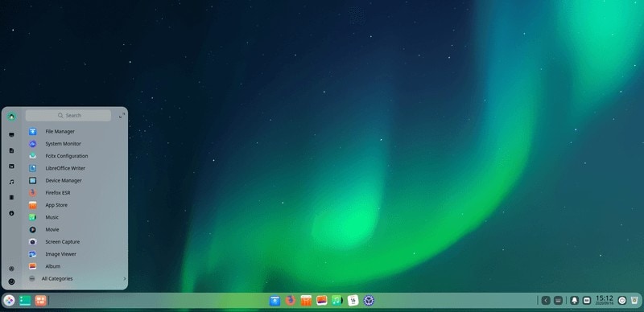The image size is (644, 312).
Task: Expand All Categories list
Action: [77, 279]
